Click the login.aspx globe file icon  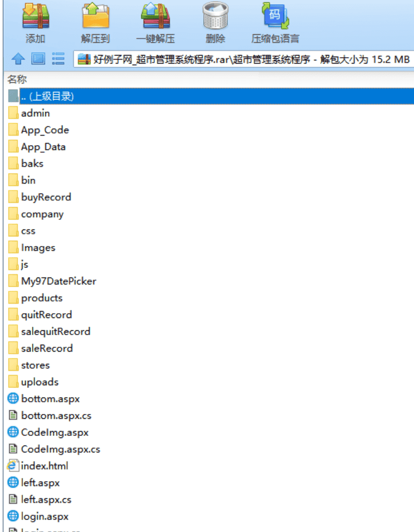[x=13, y=516]
